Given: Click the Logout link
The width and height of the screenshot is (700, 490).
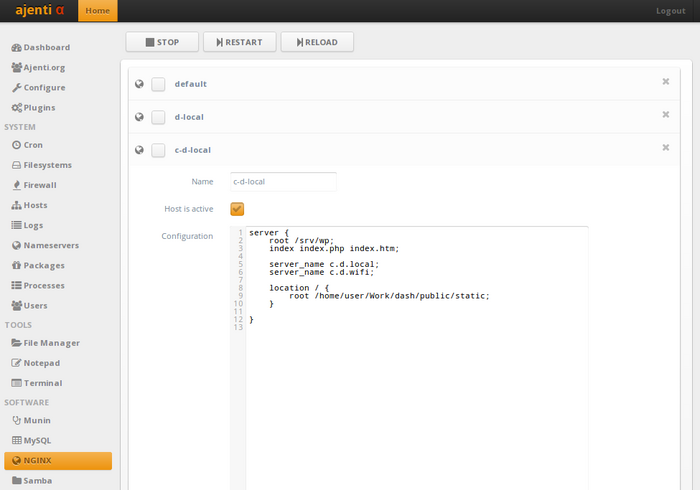Looking at the screenshot, I should (x=670, y=11).
